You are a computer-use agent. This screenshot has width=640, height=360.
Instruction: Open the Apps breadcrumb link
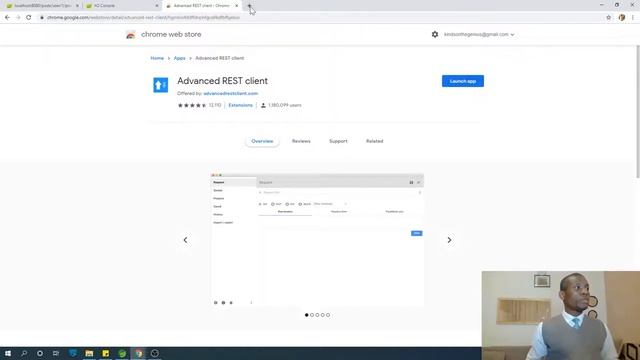pyautogui.click(x=180, y=58)
